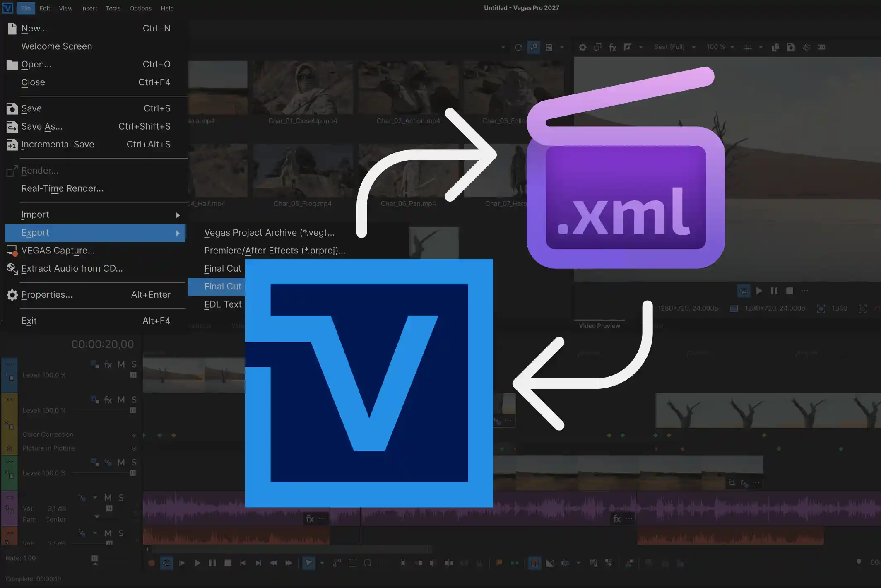Open the more options dots under preview
The width and height of the screenshot is (881, 588).
pos(805,291)
